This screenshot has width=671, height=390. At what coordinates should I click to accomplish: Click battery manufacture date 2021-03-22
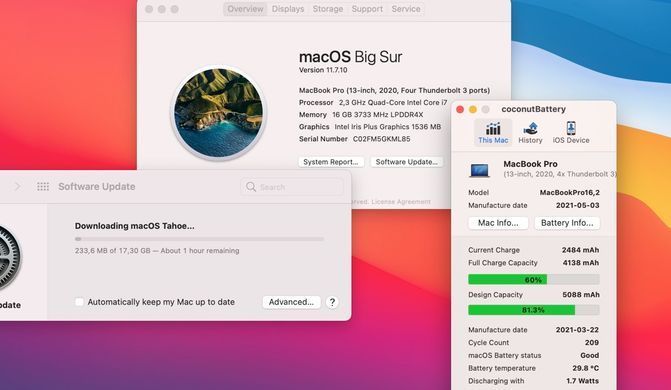tap(577, 330)
